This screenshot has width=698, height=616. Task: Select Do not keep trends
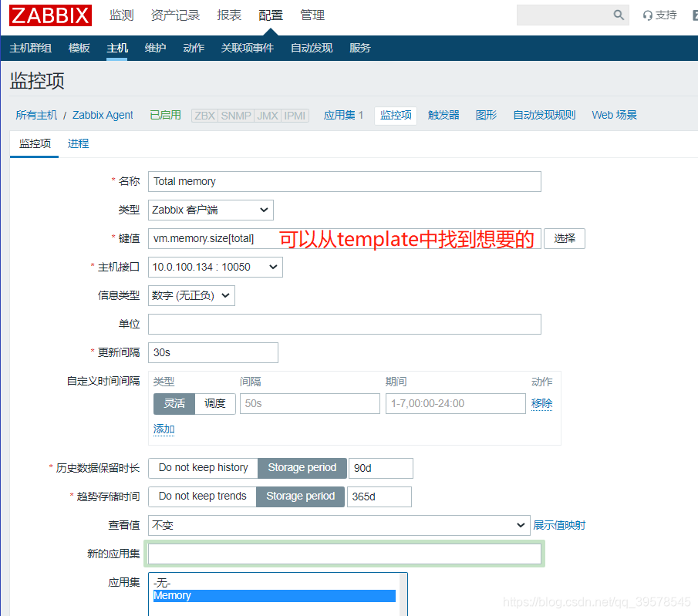point(202,497)
